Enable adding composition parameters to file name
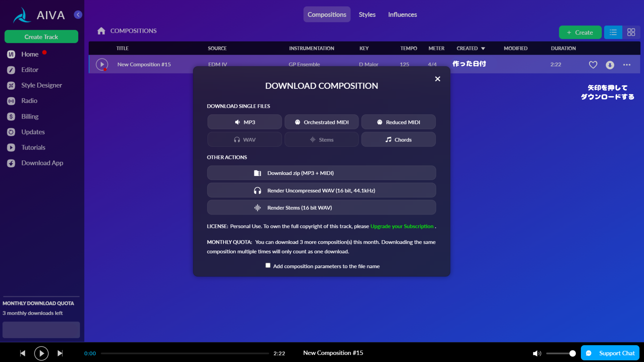The width and height of the screenshot is (644, 362). [x=268, y=265]
